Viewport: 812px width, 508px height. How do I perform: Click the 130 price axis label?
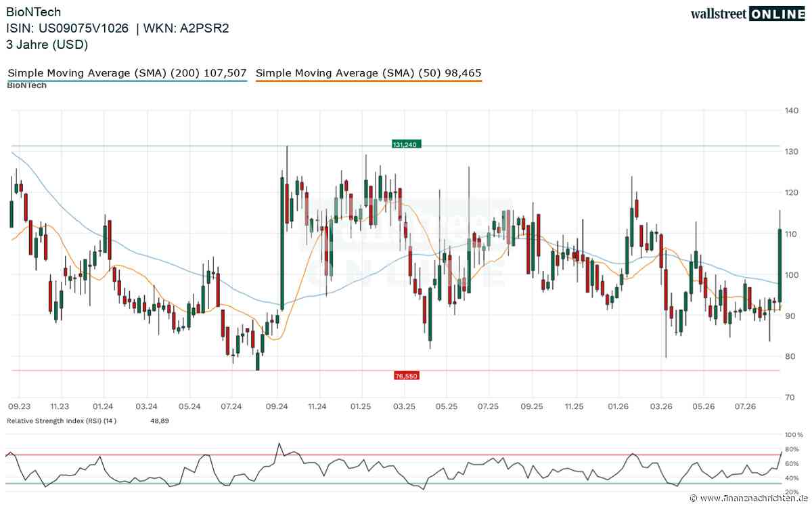(x=792, y=151)
